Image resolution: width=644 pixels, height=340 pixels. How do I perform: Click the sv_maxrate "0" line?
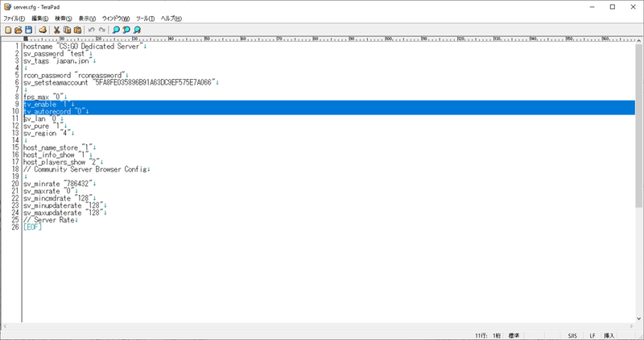click(x=49, y=191)
